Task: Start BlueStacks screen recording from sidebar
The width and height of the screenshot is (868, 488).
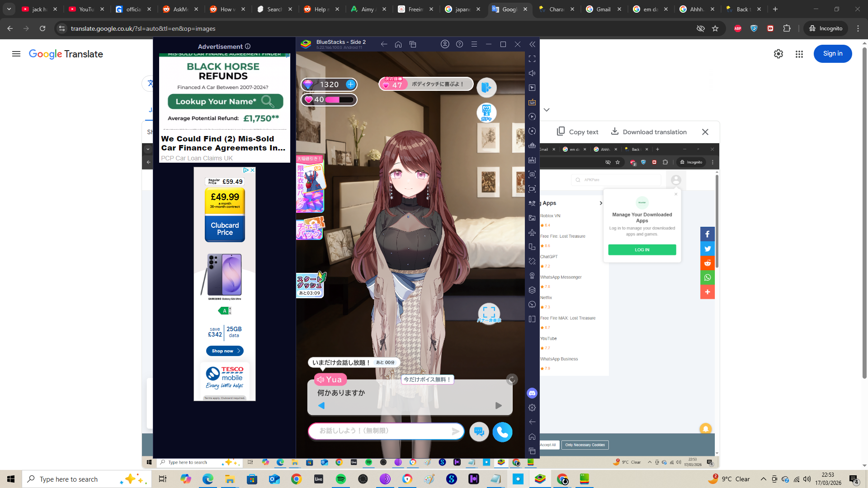Action: [532, 189]
